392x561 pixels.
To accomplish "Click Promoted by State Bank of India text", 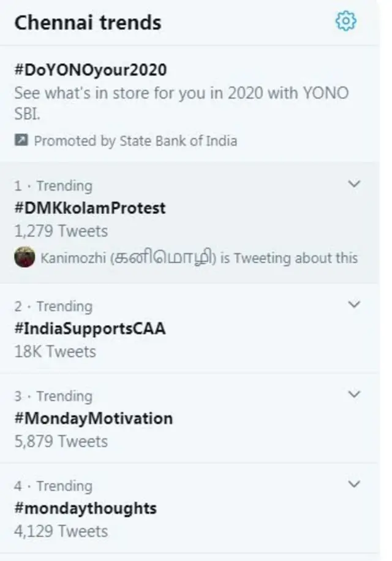I will click(x=137, y=140).
